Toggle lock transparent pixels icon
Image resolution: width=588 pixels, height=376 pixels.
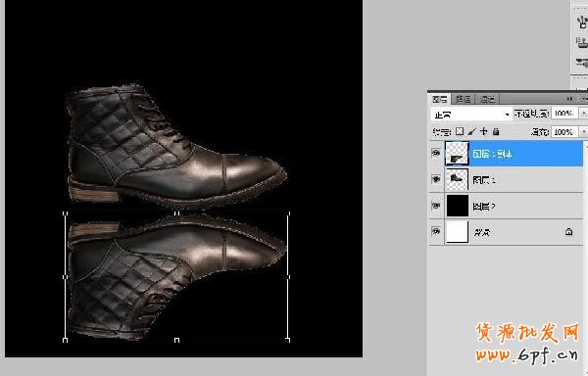pyautogui.click(x=460, y=131)
